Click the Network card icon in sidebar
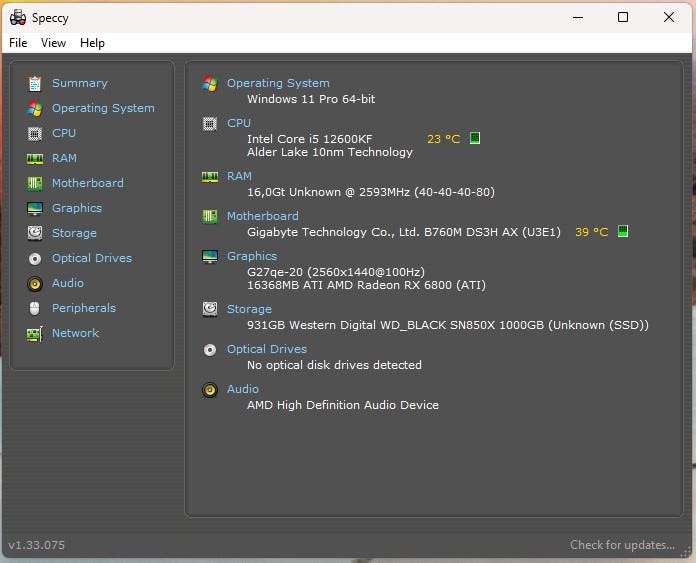Screen dimensions: 696x563 (x=35, y=333)
